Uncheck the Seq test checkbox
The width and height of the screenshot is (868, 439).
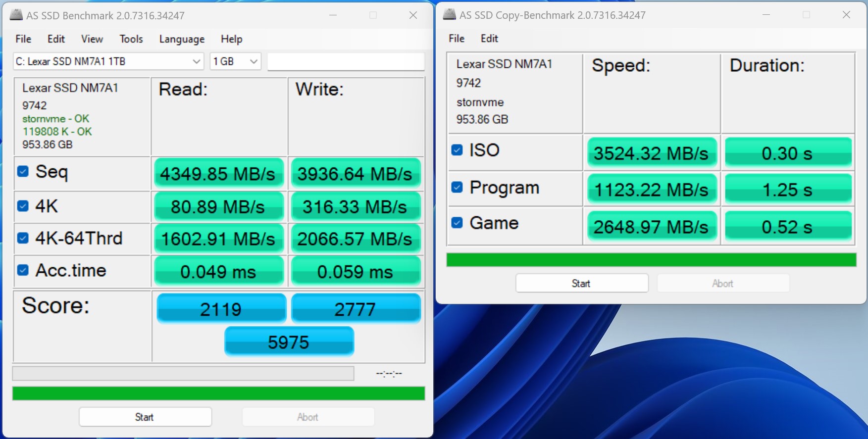pos(23,171)
